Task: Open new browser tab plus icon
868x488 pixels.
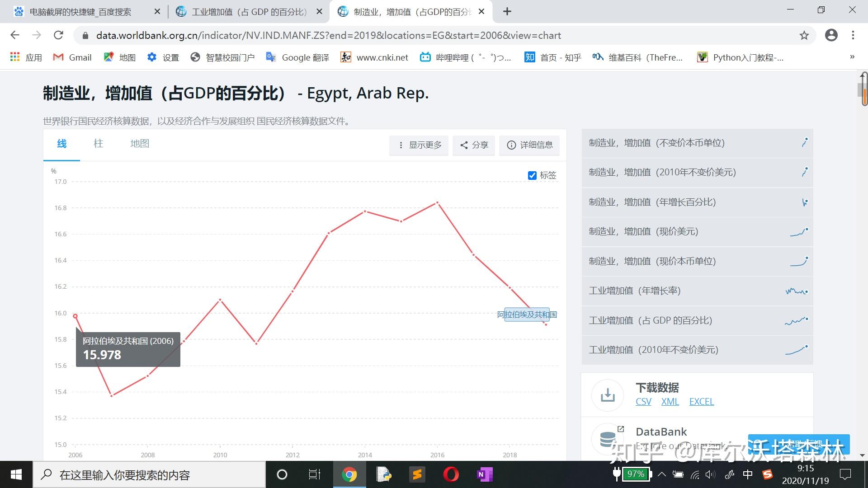Action: click(x=507, y=12)
